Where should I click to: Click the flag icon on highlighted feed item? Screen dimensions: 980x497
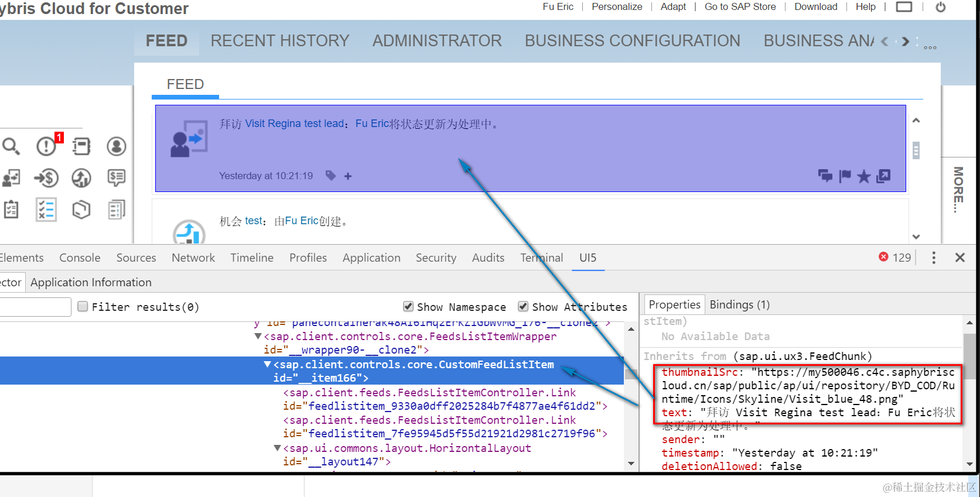(x=845, y=176)
